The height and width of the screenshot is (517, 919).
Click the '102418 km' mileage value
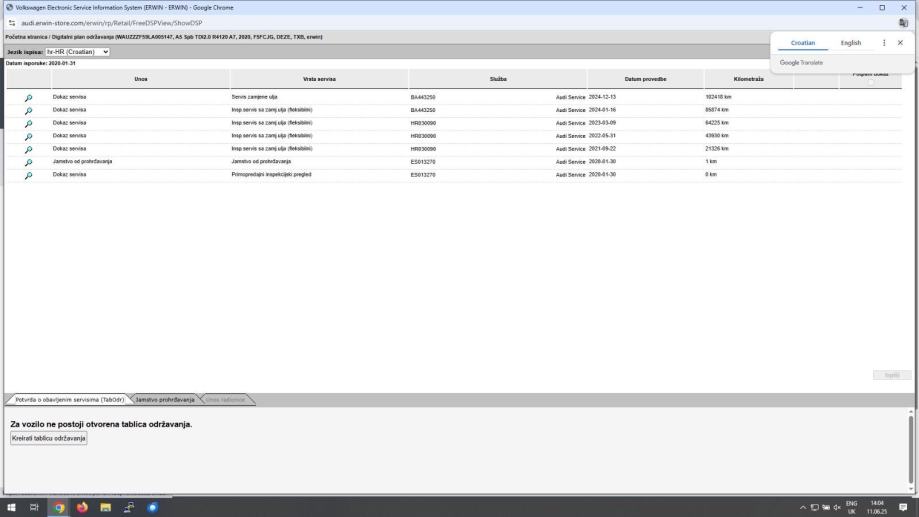click(x=718, y=97)
